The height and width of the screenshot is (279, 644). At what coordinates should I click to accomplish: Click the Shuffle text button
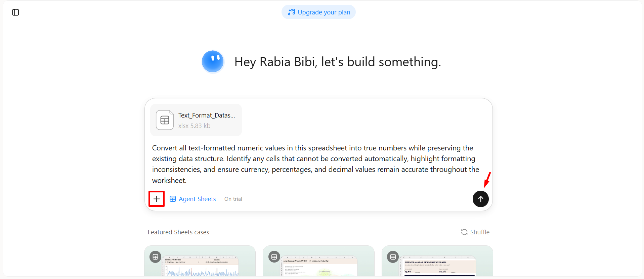(x=480, y=232)
